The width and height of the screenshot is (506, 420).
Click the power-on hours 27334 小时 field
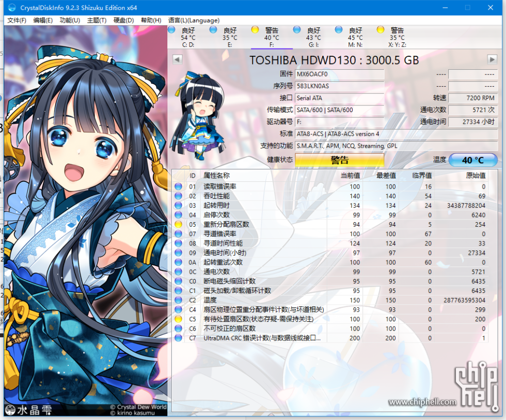473,122
